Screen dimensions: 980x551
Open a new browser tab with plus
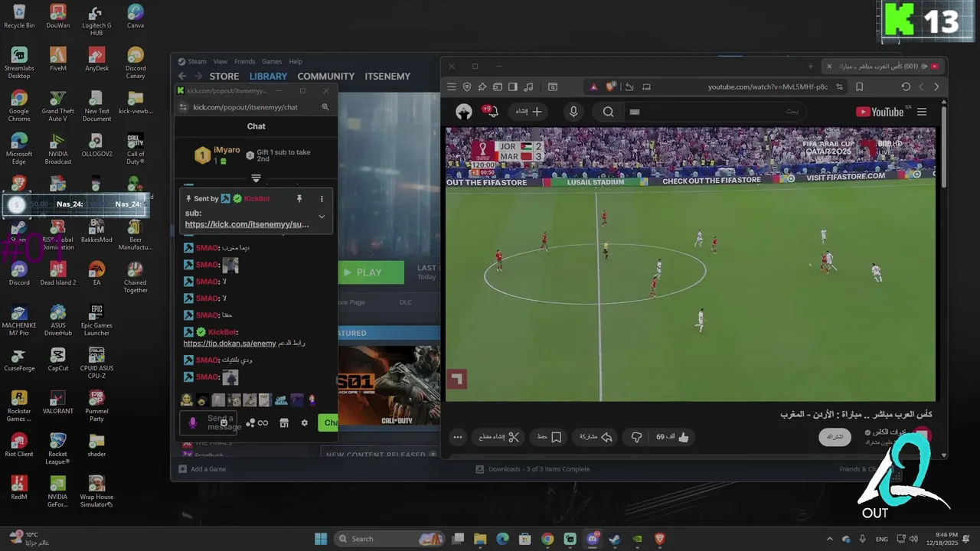click(x=811, y=67)
